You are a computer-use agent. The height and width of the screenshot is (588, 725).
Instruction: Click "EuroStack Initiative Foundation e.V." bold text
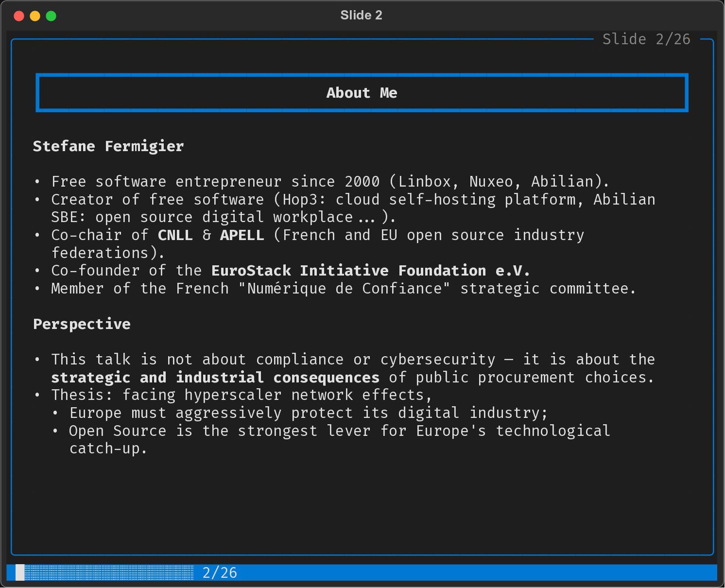tap(370, 271)
